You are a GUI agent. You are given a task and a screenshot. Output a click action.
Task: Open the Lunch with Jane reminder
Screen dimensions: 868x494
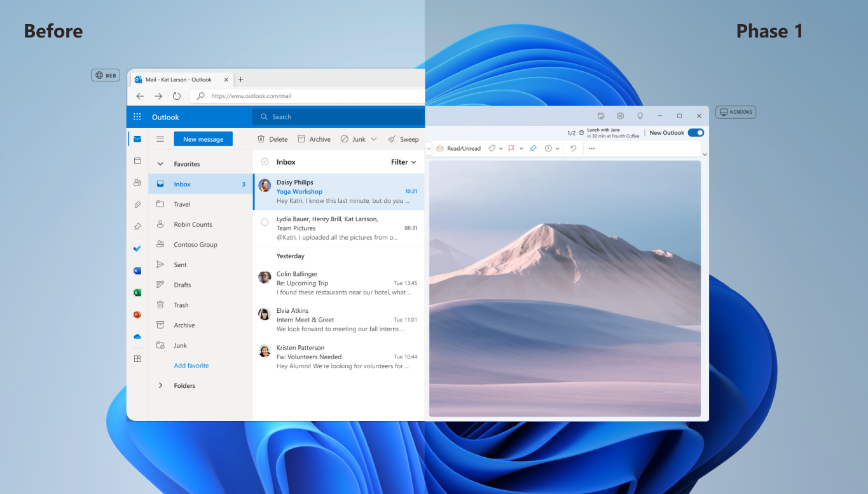click(609, 133)
